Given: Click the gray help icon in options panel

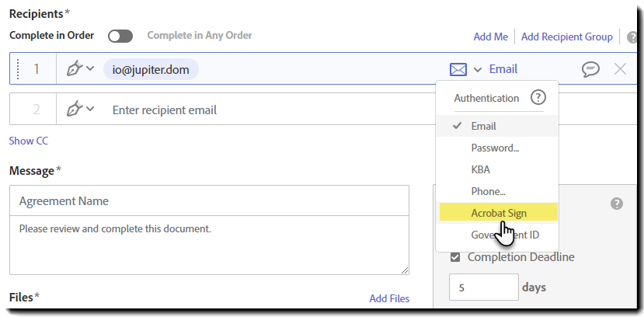Looking at the screenshot, I should click(x=616, y=204).
